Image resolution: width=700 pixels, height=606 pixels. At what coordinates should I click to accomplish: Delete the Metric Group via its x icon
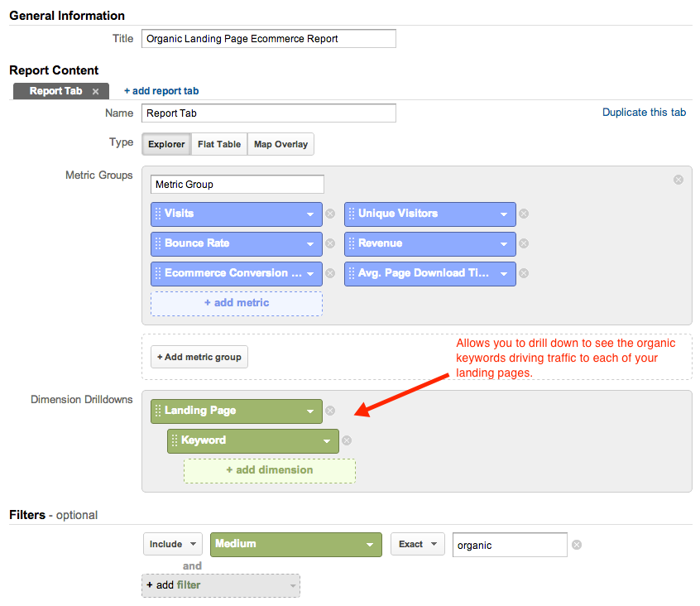[x=678, y=180]
